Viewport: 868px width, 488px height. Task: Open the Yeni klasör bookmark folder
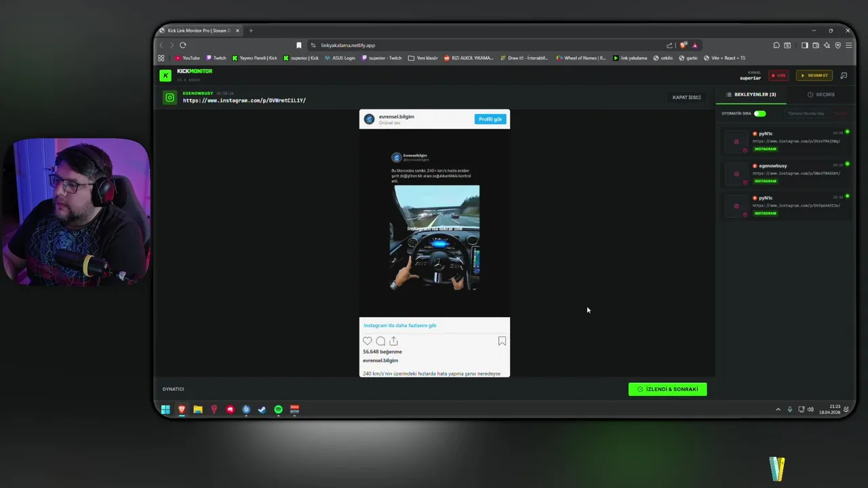[422, 58]
